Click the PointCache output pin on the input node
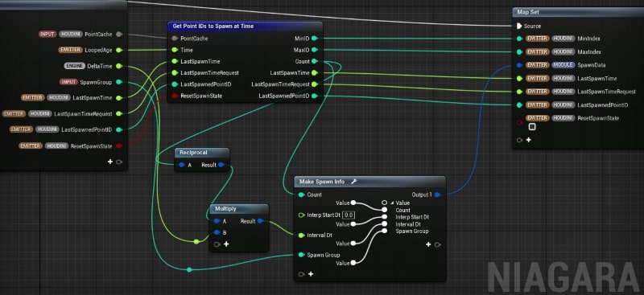The image size is (644, 295). point(119,34)
